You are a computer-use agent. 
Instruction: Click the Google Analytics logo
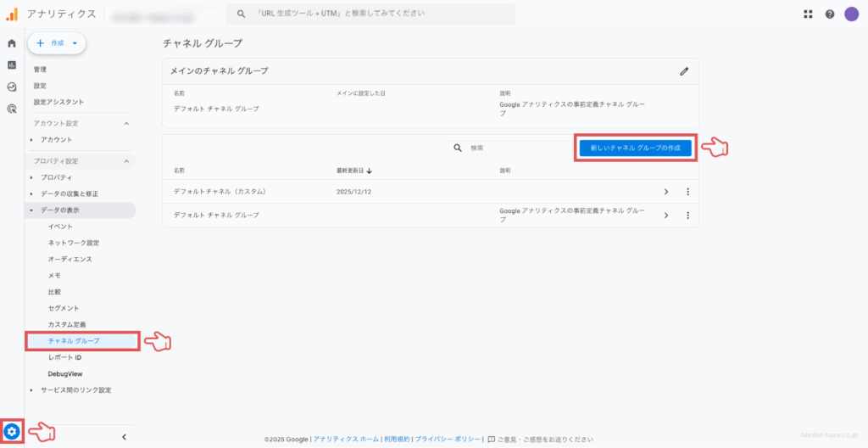(12, 14)
